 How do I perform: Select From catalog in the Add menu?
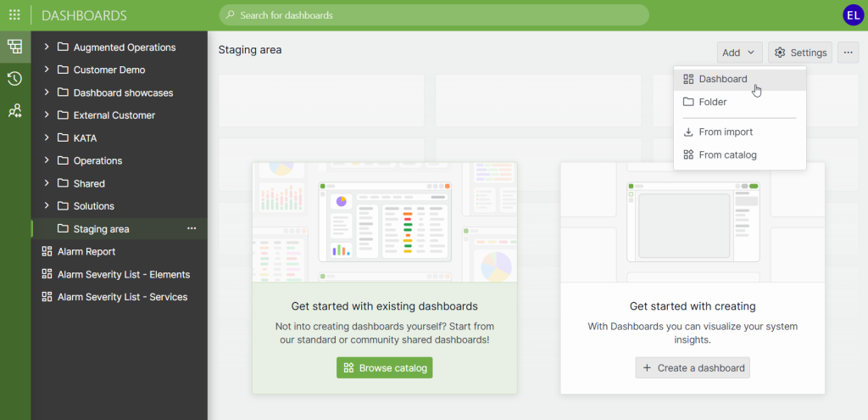(x=726, y=155)
